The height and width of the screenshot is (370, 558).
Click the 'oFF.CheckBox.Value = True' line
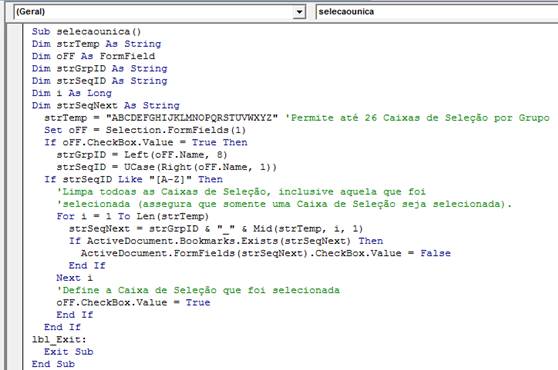(x=133, y=303)
